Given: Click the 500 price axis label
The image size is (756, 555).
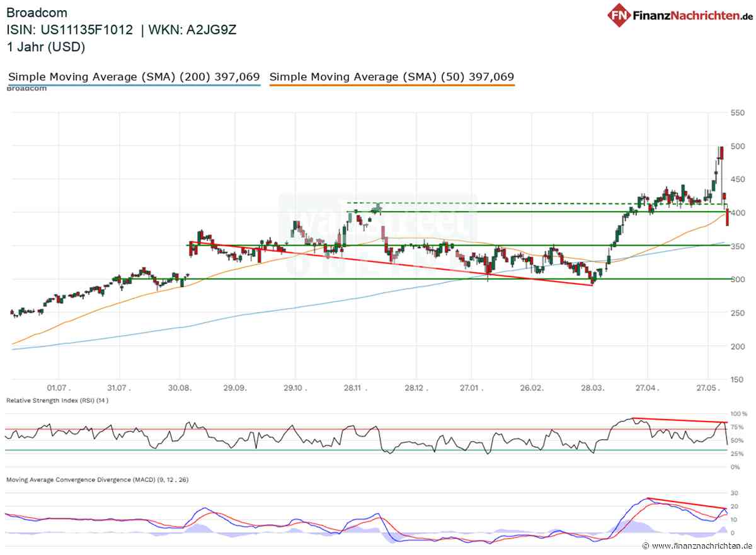Looking at the screenshot, I should coord(738,146).
